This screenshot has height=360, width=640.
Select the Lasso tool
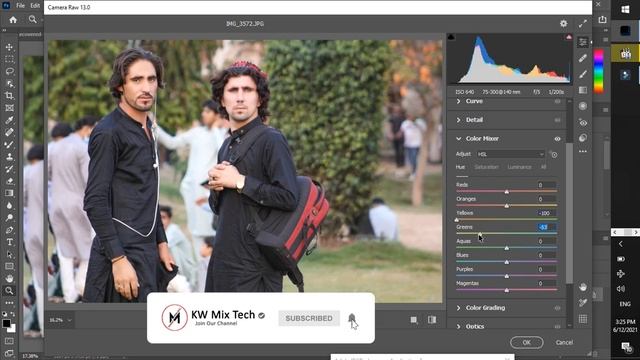[9, 71]
